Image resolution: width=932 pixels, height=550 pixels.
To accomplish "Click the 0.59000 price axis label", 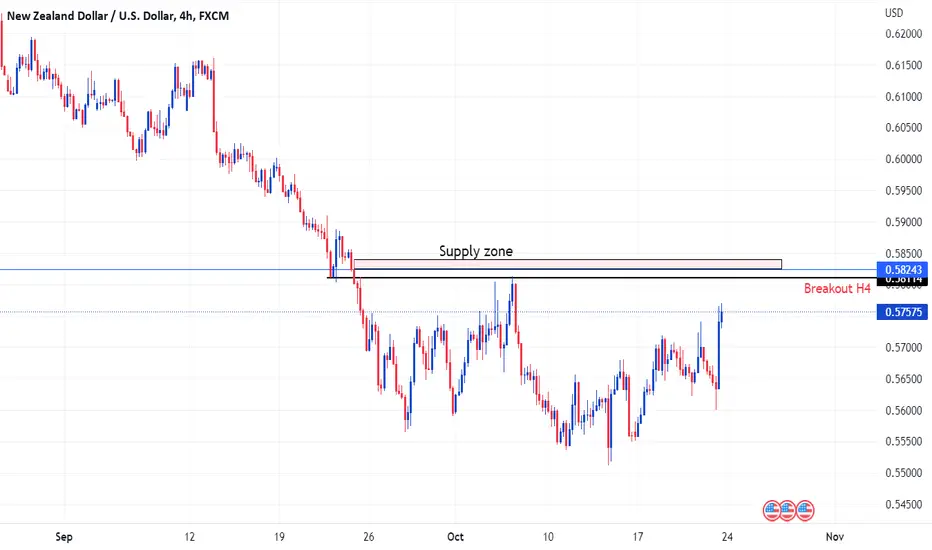I will tap(903, 222).
